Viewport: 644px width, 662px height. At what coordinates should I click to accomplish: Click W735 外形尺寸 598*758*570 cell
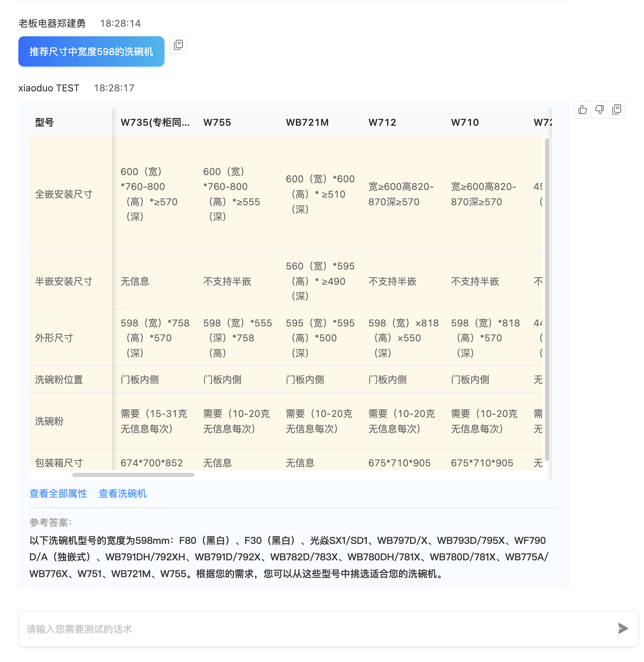[155, 338]
